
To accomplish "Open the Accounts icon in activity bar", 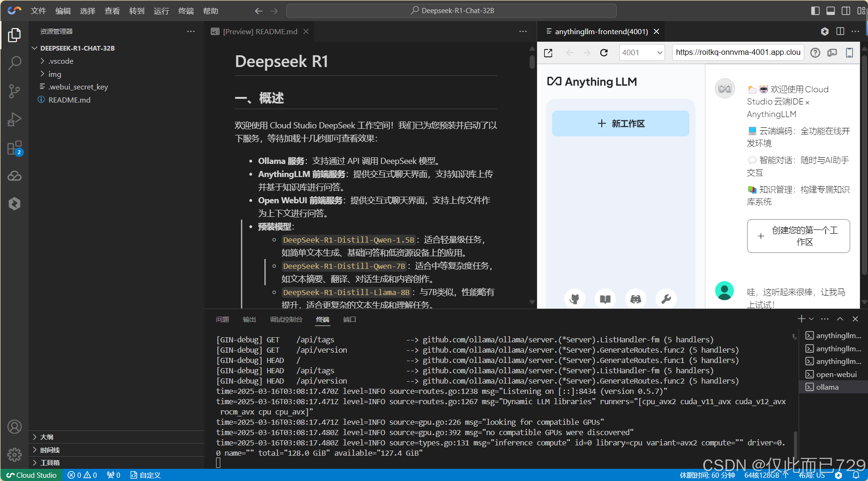I will click(x=15, y=427).
